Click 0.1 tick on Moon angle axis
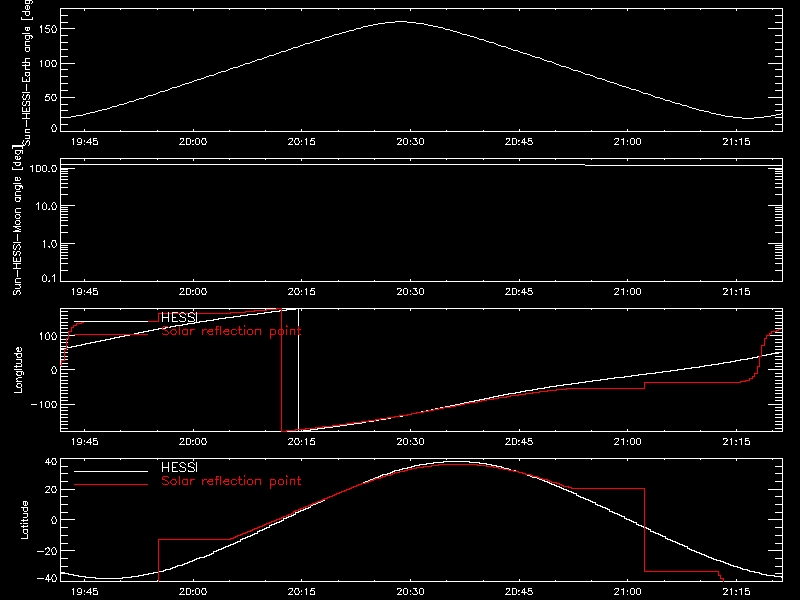The height and width of the screenshot is (600, 800). click(x=49, y=278)
